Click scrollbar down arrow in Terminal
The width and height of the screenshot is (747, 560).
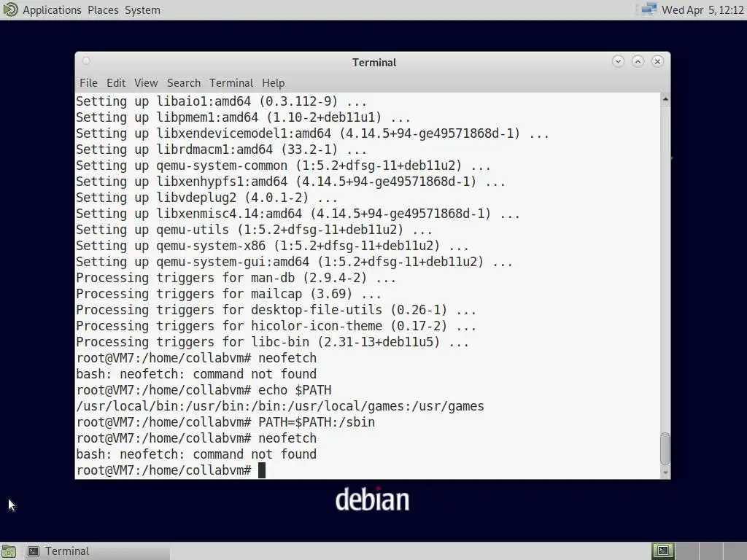(665, 472)
